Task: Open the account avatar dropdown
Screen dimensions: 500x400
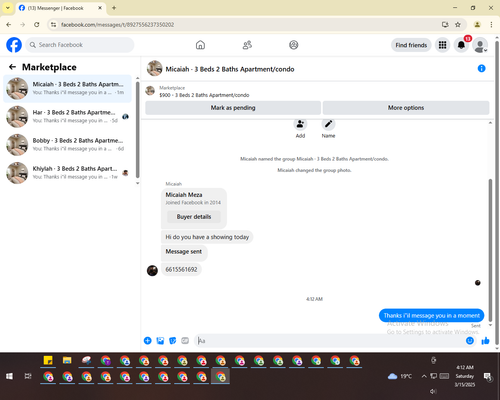Action: coord(480,45)
